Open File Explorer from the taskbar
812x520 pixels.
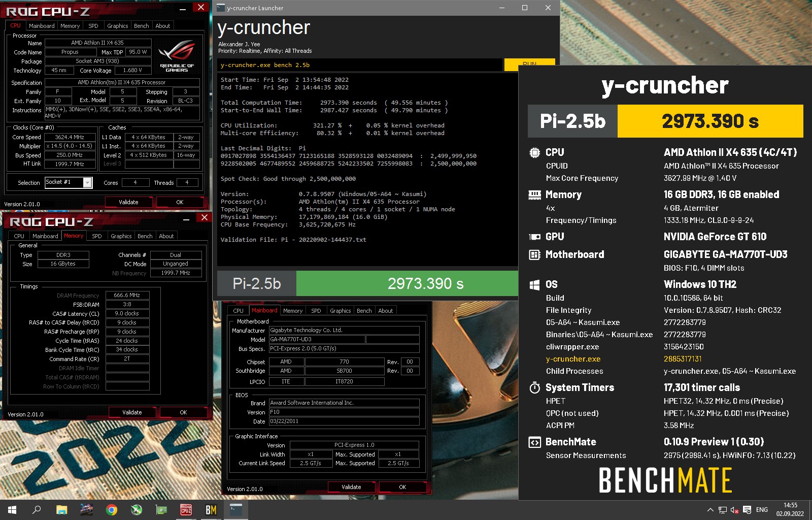click(61, 510)
